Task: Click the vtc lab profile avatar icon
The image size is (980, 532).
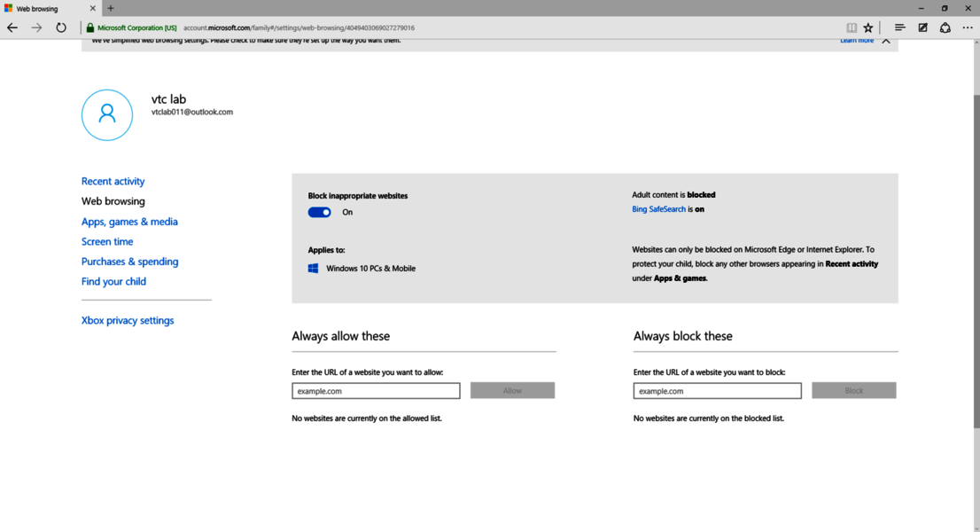Action: 106,114
